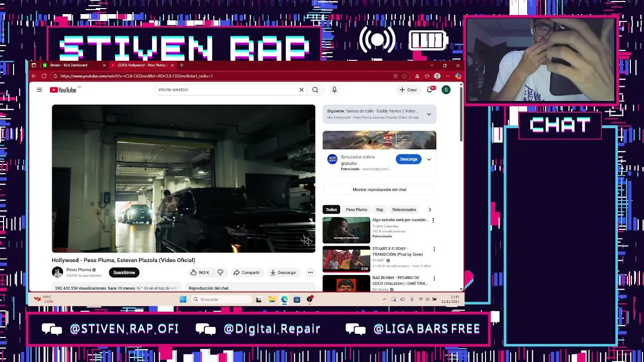Image resolution: width=644 pixels, height=362 pixels.
Task: Click the YouTube search input field
Action: pos(226,89)
